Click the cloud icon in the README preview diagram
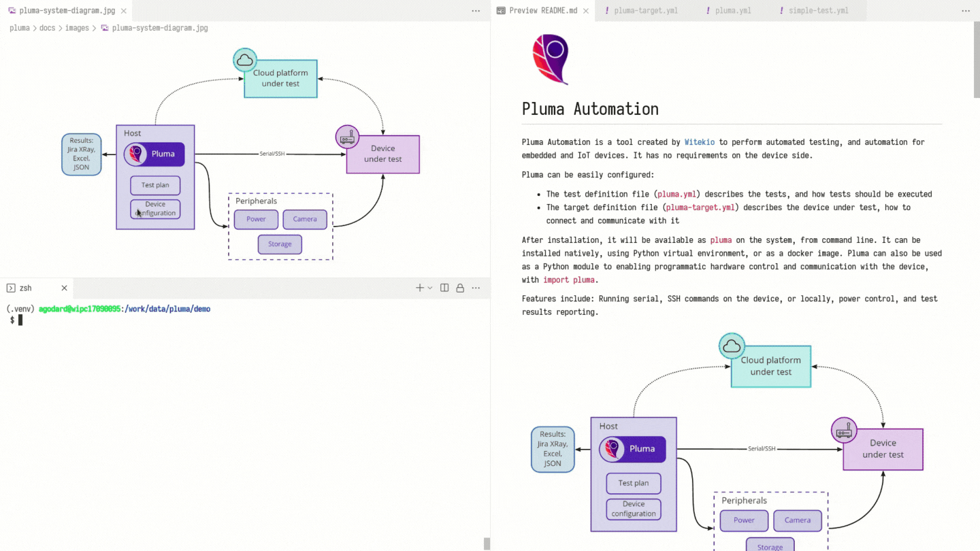 click(732, 346)
